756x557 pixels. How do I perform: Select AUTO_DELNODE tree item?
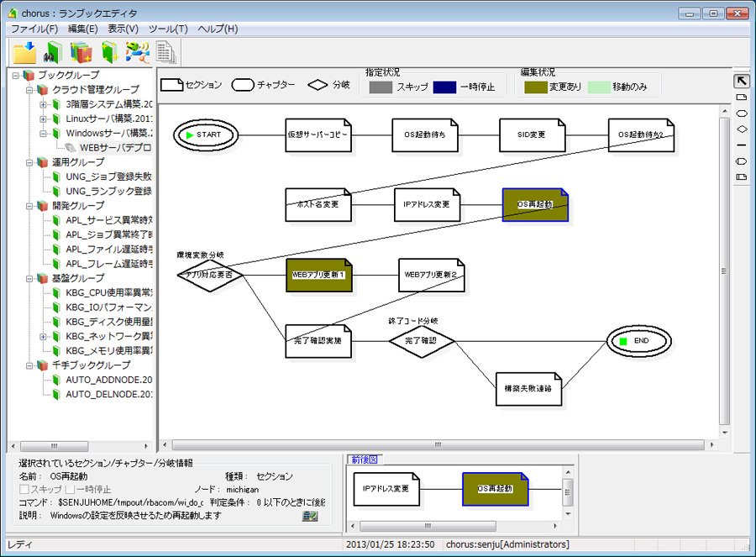point(109,395)
